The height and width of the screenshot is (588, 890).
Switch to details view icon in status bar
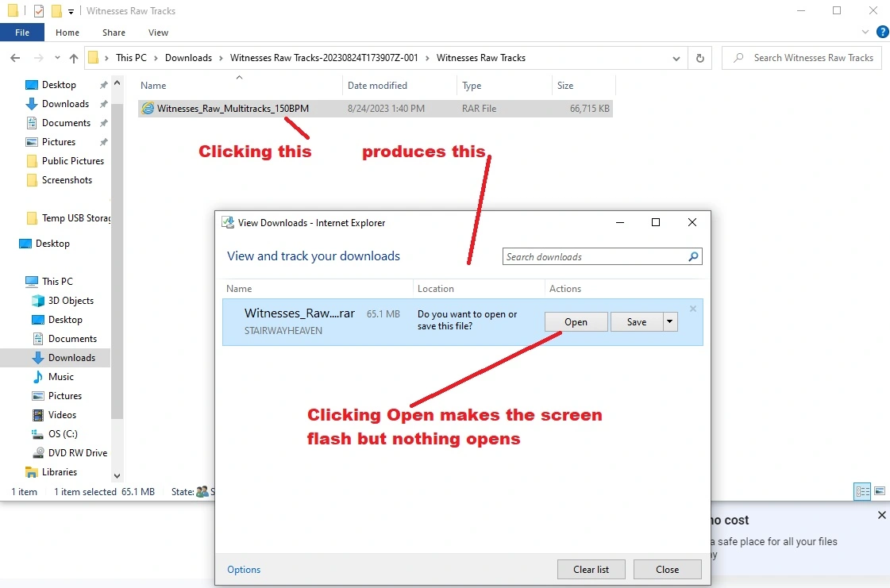pos(862,492)
